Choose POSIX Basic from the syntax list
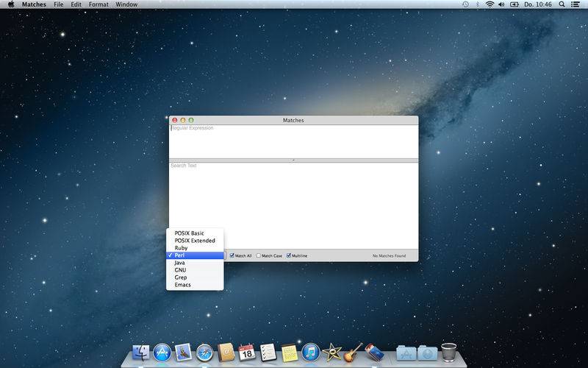The height and width of the screenshot is (368, 588). click(195, 233)
